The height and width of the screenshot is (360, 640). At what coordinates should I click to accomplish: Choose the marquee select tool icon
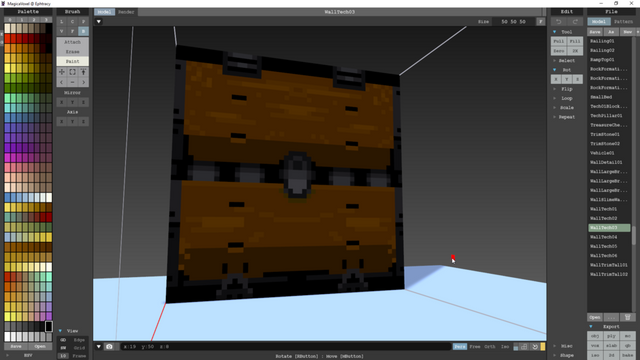[72, 72]
